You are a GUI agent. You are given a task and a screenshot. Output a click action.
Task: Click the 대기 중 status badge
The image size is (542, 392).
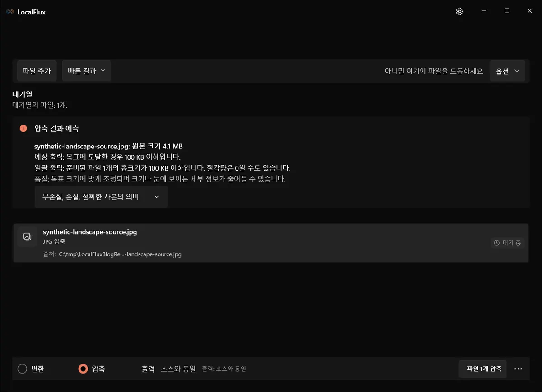click(507, 243)
